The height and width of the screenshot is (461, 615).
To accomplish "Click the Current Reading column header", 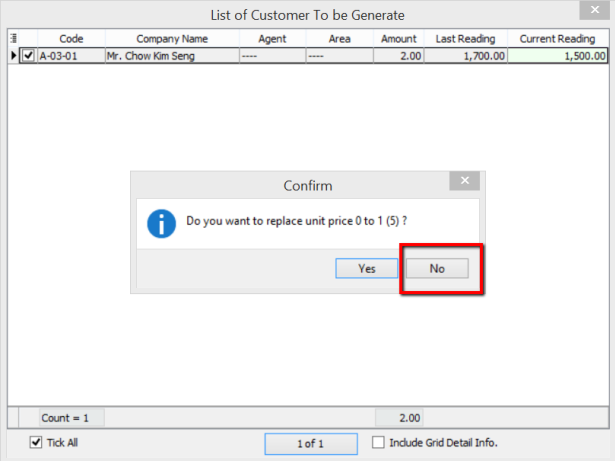I will [557, 39].
